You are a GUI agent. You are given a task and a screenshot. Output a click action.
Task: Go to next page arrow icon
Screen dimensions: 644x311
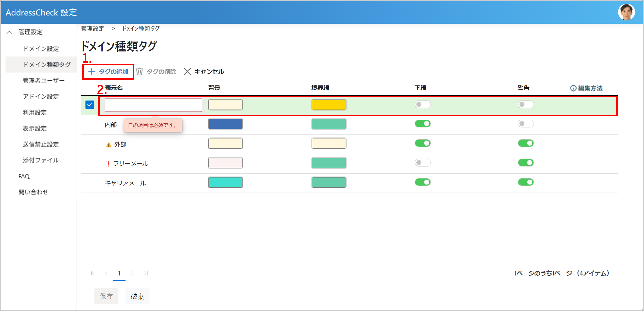pyautogui.click(x=133, y=273)
